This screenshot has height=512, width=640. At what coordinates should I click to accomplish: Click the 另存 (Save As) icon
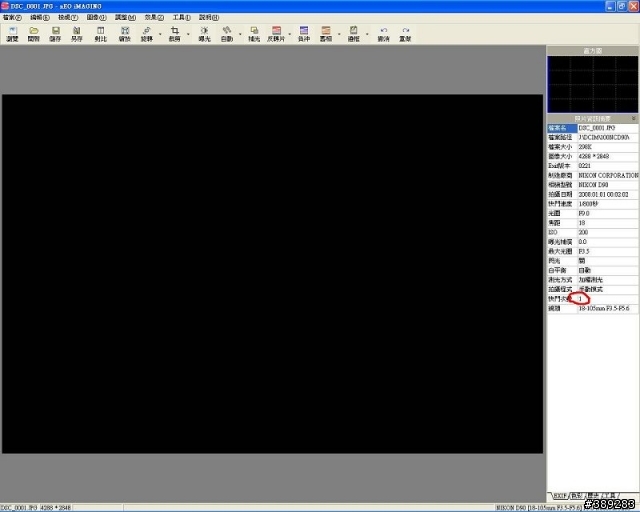point(77,34)
